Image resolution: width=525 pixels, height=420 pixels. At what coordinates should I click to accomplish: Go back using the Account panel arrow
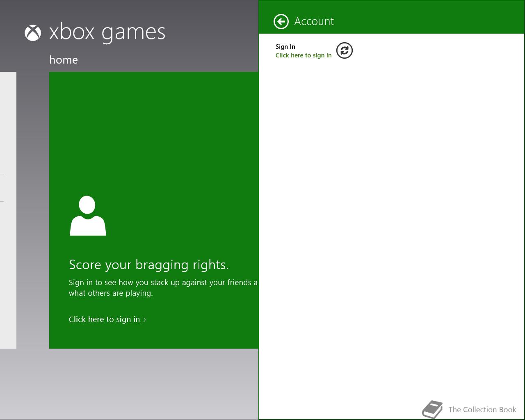tap(281, 21)
